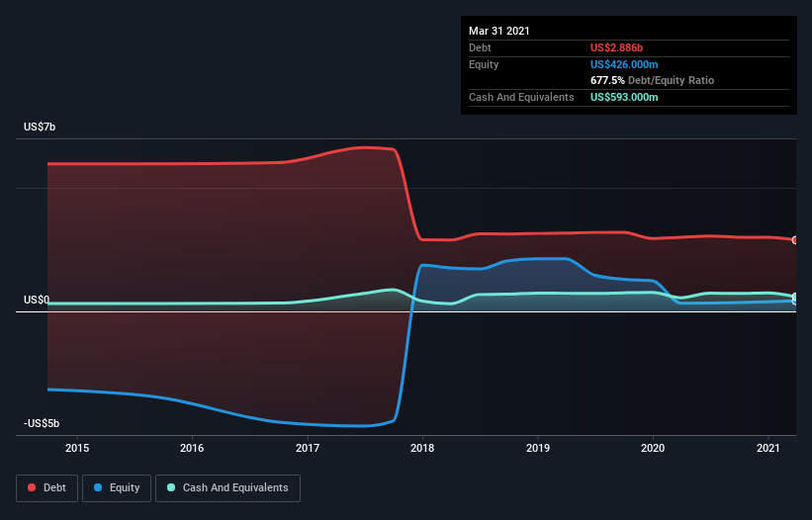Toggle the Equity series in the legend

tap(117, 488)
